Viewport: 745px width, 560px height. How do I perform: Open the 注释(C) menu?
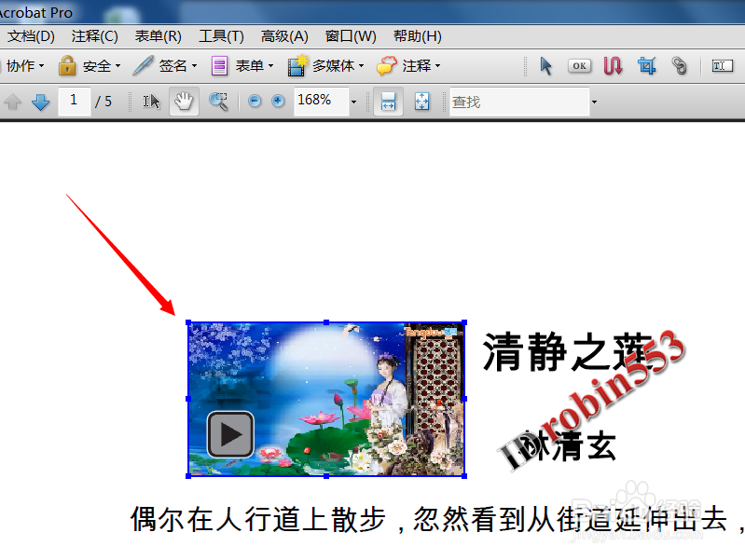94,36
